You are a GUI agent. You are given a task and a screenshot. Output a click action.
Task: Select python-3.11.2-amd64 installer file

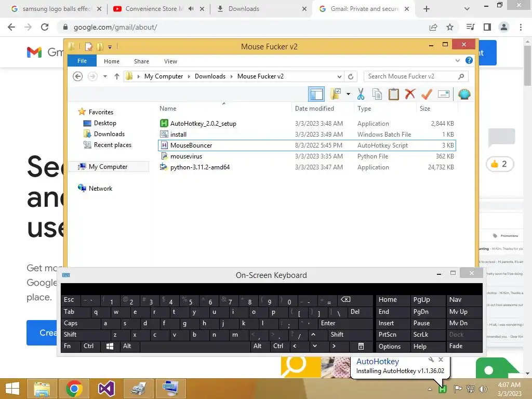(307, 167)
